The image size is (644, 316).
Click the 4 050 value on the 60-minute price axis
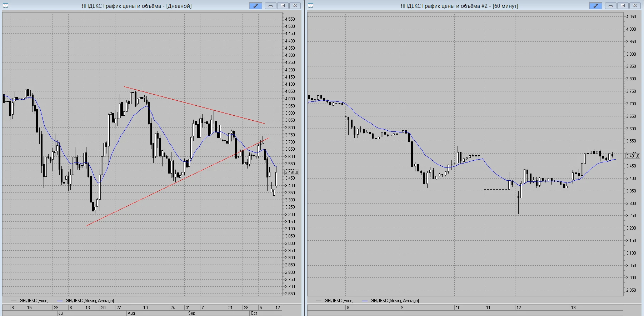click(x=631, y=17)
